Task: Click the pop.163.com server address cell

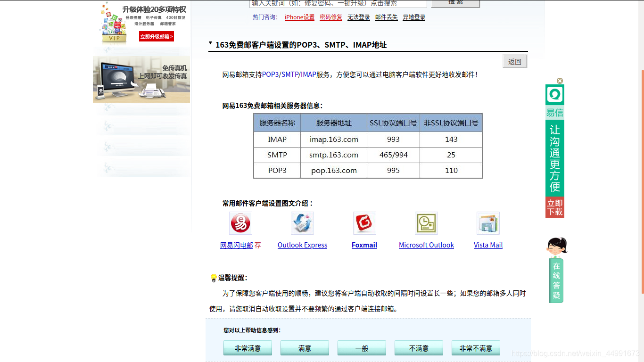Action: 334,171
